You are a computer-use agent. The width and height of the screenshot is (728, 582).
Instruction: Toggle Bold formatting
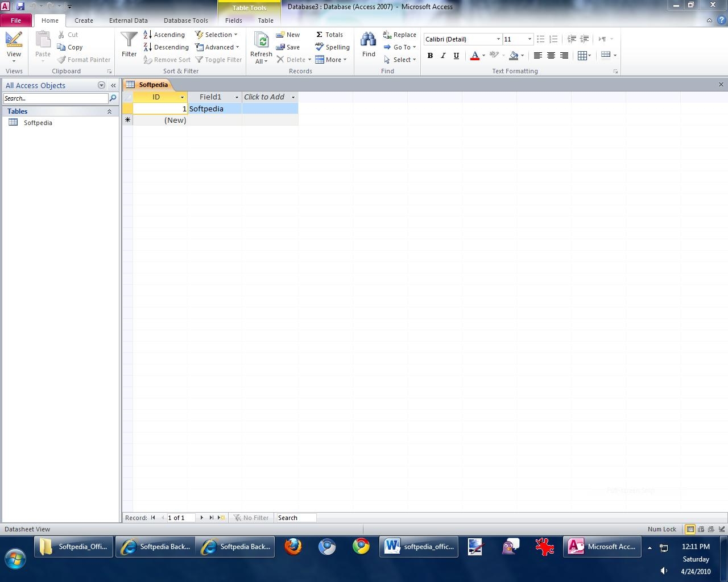[430, 56]
